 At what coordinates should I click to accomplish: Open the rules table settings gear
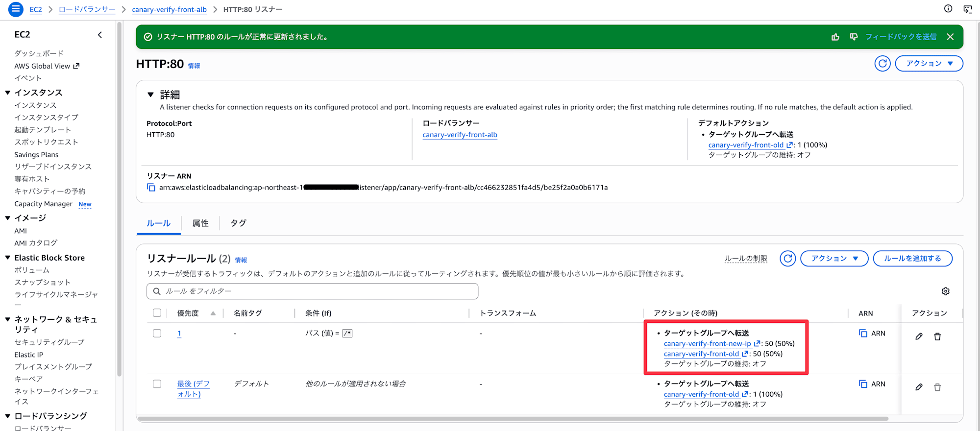point(946,291)
